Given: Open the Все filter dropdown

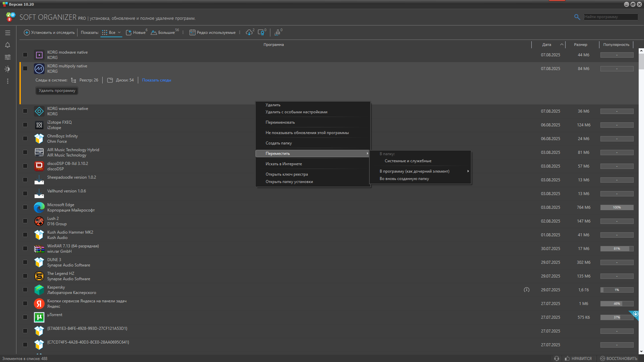Looking at the screenshot, I should [x=111, y=33].
